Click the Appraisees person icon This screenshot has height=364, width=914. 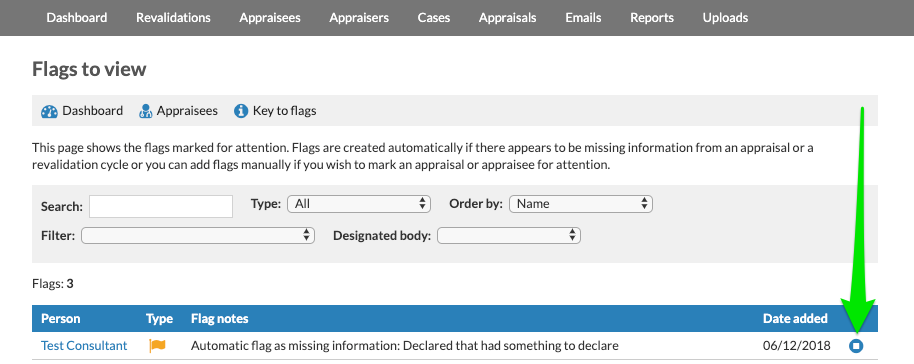point(145,111)
